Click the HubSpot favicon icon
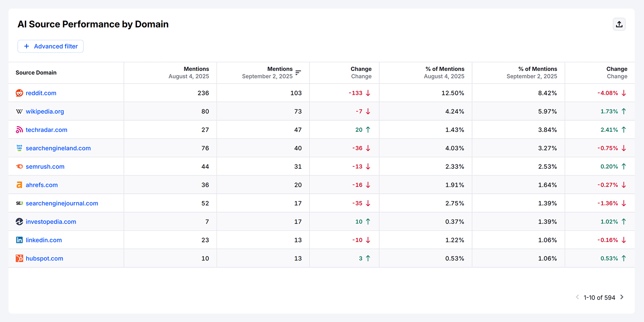The image size is (644, 322). [19, 258]
